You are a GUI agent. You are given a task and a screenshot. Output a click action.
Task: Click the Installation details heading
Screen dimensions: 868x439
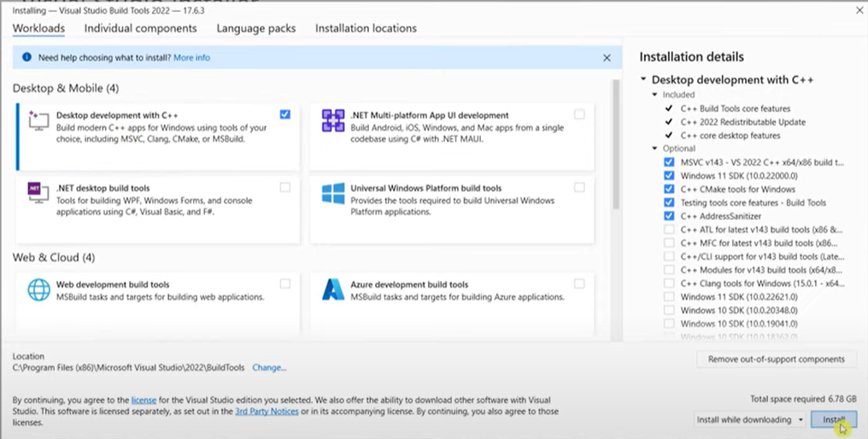tap(691, 56)
